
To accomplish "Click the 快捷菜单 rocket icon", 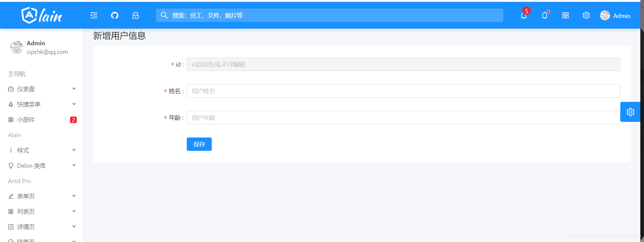I will (x=11, y=105).
